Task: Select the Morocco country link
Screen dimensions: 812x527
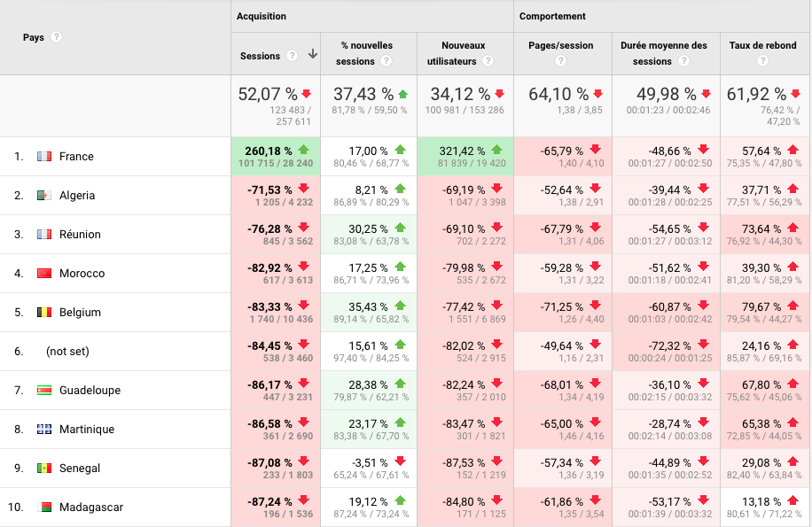Action: pyautogui.click(x=82, y=274)
